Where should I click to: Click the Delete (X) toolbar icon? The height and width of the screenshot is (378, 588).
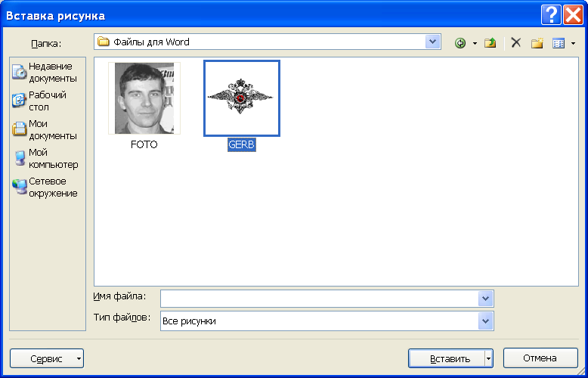(516, 43)
